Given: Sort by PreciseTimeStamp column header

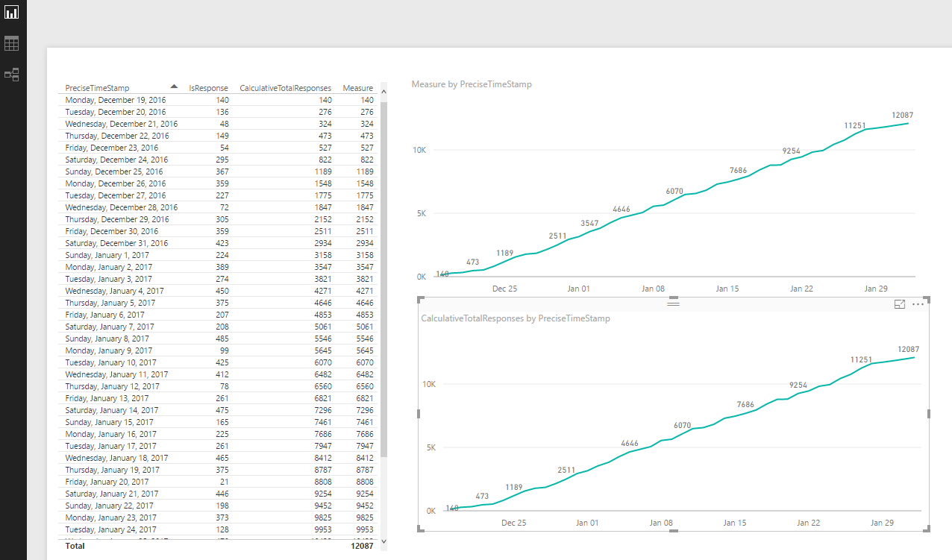Looking at the screenshot, I should point(97,88).
